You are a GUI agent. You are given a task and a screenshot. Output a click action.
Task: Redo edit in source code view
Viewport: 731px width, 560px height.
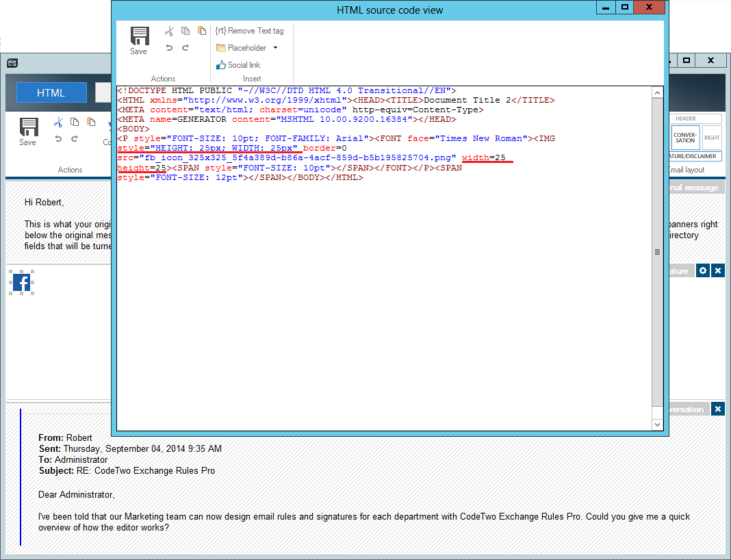(x=185, y=48)
